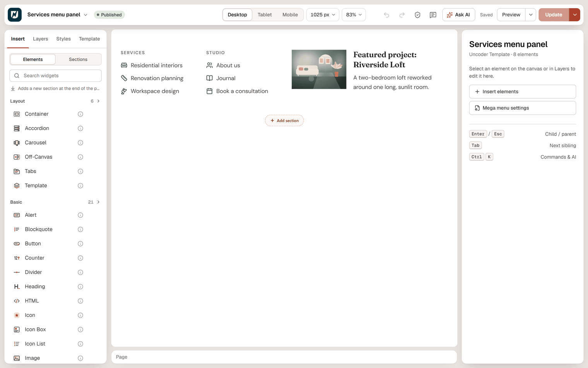
Task: Click info icon beside Blockquote widget
Action: click(80, 229)
